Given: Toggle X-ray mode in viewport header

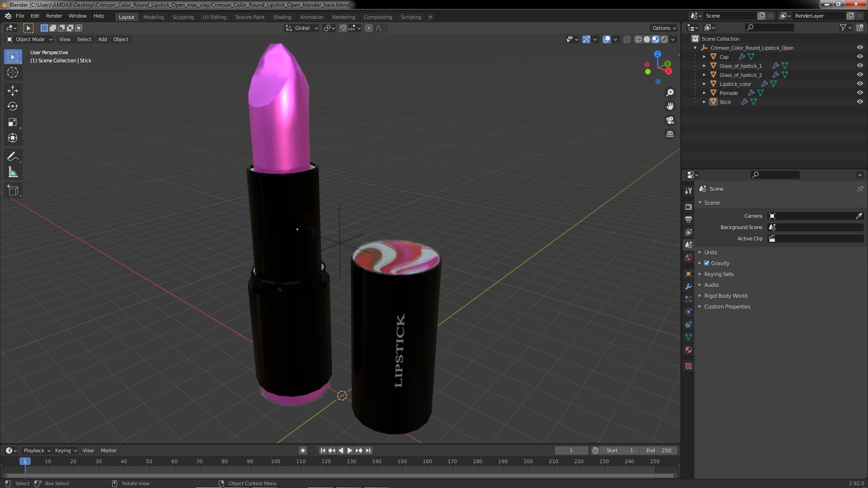Looking at the screenshot, I should [627, 39].
